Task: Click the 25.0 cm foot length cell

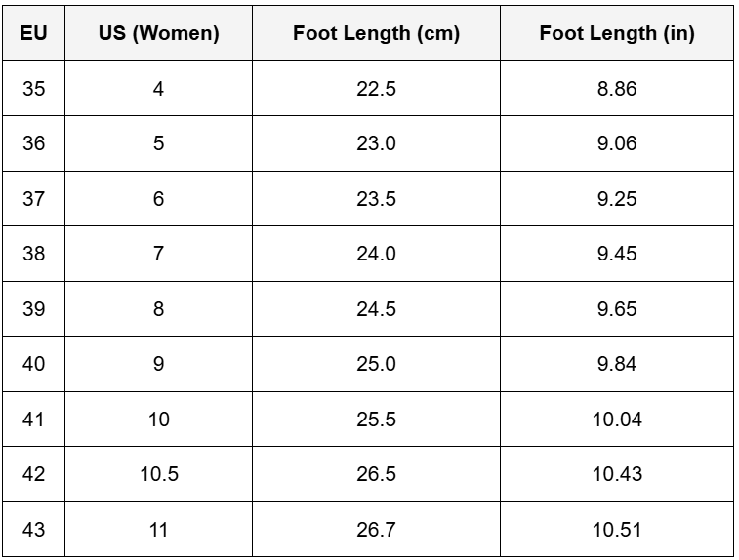Action: pyautogui.click(x=376, y=364)
